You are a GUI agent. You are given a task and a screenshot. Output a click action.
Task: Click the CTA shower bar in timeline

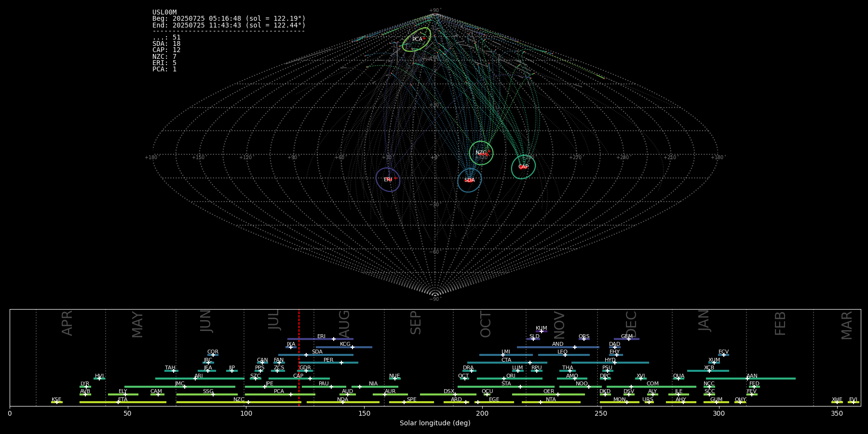pyautogui.click(x=507, y=363)
